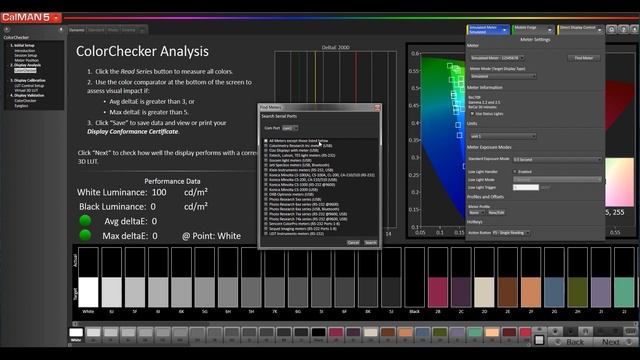Click the White target bar in chart
Screen dimensions: 640x360
pos(88,292)
